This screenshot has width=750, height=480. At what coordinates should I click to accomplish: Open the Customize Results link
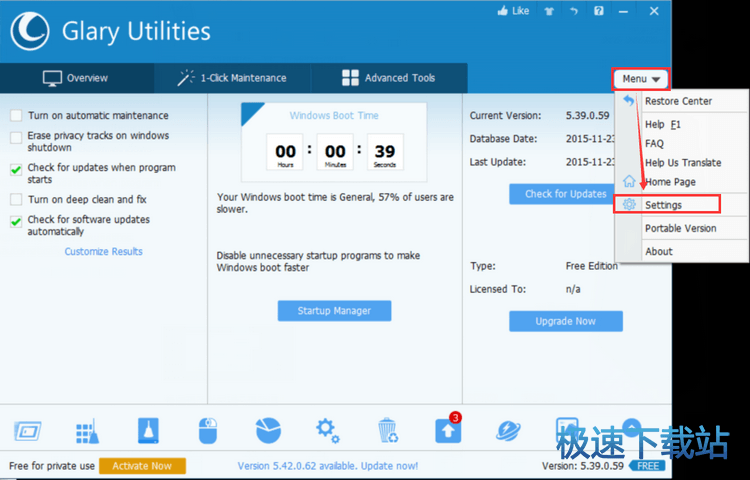[x=103, y=251]
